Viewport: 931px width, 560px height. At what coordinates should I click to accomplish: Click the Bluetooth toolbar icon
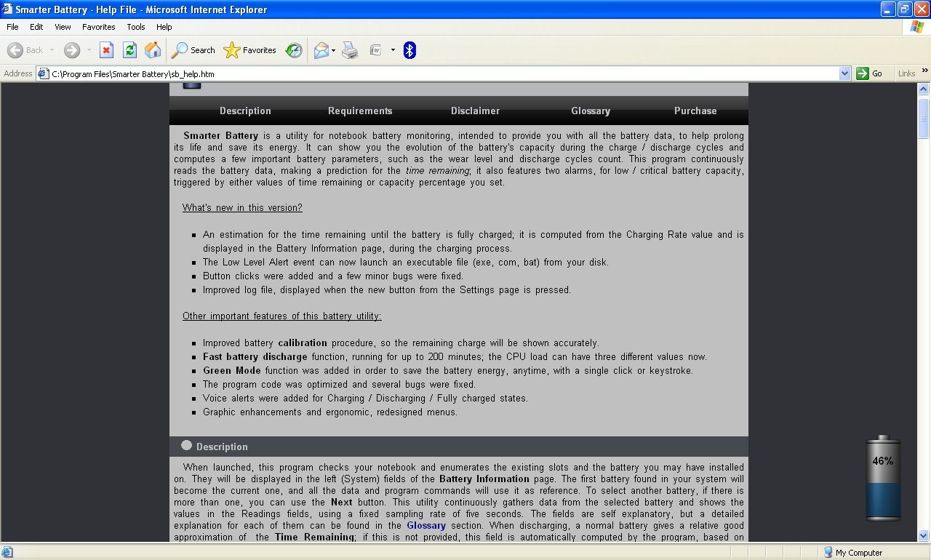(409, 50)
